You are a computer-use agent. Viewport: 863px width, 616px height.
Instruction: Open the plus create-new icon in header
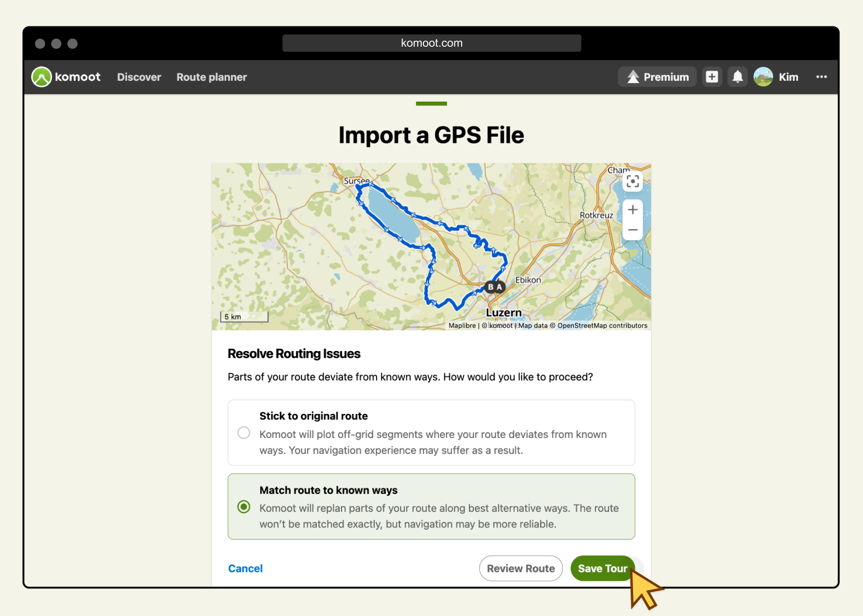[x=712, y=77]
